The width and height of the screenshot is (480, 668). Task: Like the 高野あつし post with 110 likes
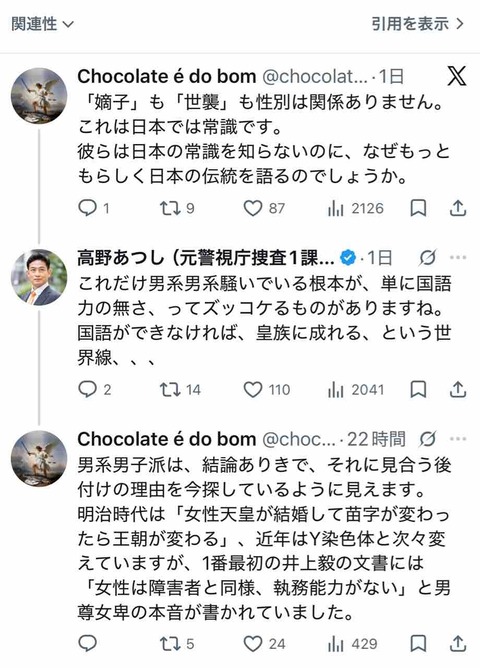(267, 390)
